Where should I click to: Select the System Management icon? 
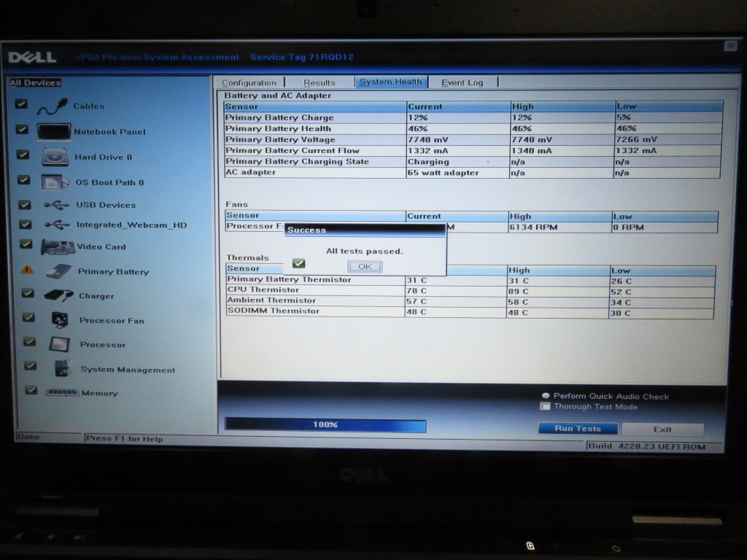pos(63,368)
